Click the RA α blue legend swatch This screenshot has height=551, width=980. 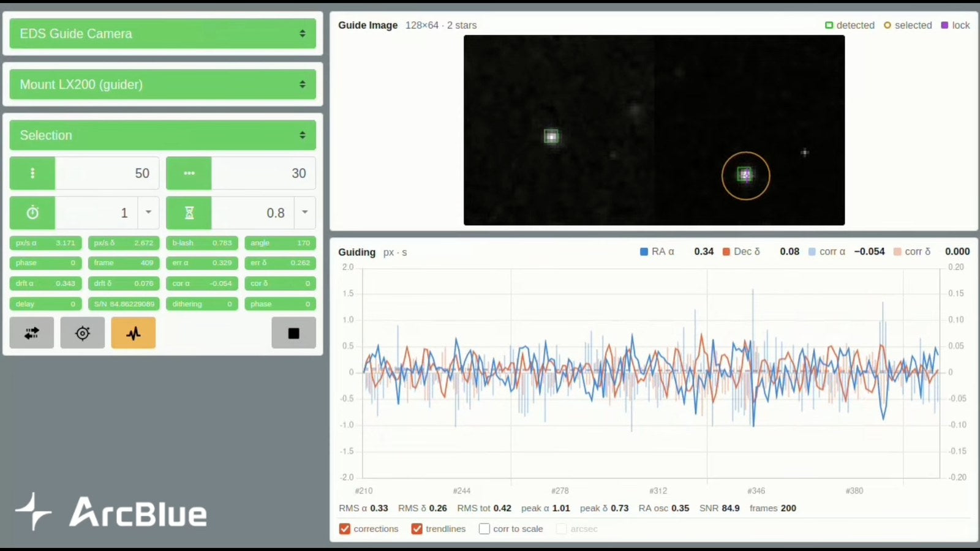point(644,252)
